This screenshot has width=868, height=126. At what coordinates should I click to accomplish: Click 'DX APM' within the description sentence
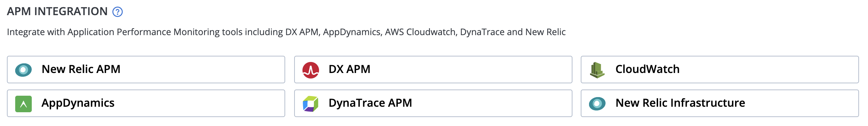coord(301,32)
